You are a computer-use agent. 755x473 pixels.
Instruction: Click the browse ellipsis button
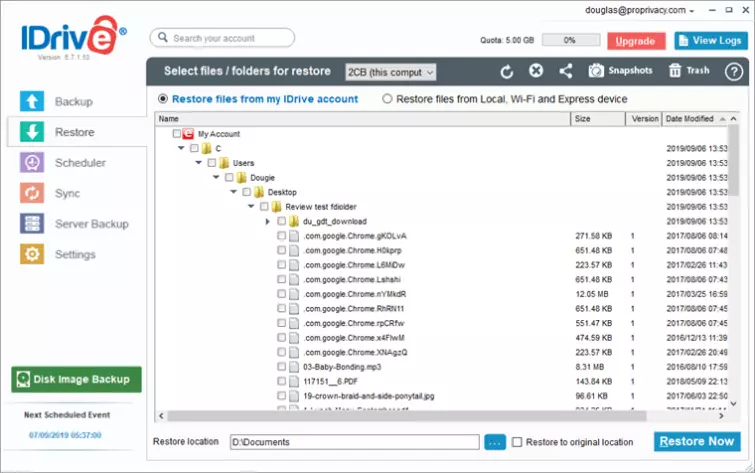click(x=495, y=442)
